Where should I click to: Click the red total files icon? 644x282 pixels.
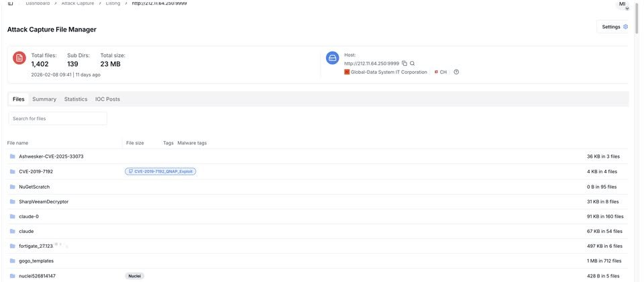[19, 58]
